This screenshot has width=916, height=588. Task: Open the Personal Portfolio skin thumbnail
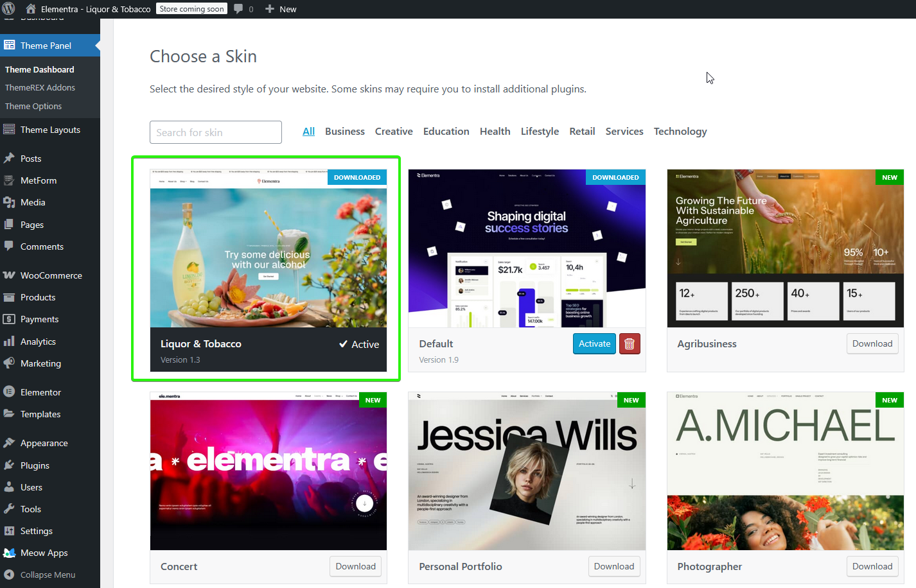click(x=527, y=471)
